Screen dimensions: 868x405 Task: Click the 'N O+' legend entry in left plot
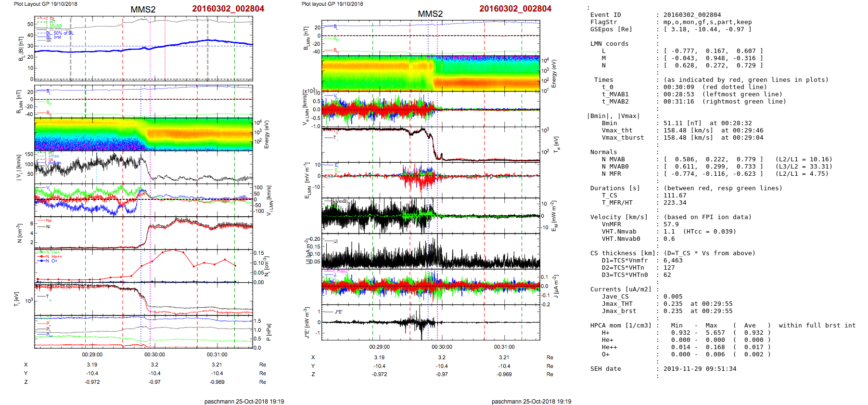point(51,261)
